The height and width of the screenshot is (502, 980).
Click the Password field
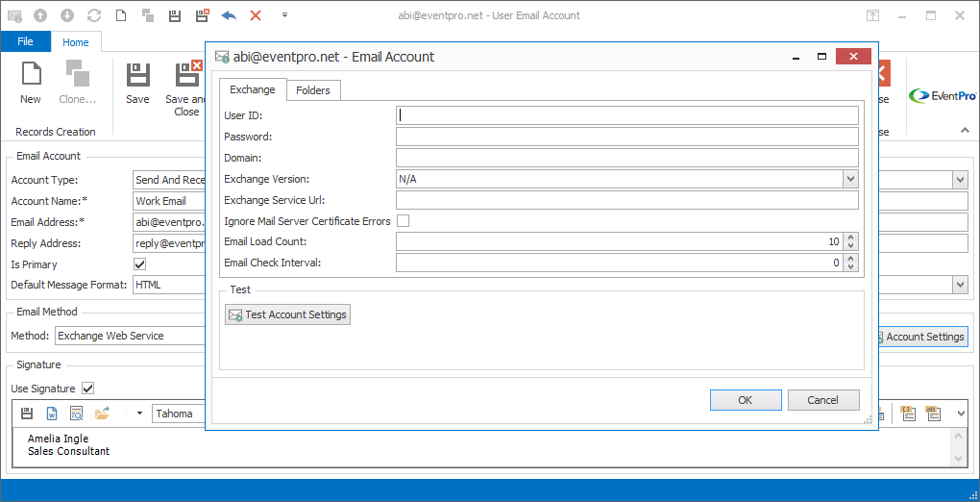point(626,137)
